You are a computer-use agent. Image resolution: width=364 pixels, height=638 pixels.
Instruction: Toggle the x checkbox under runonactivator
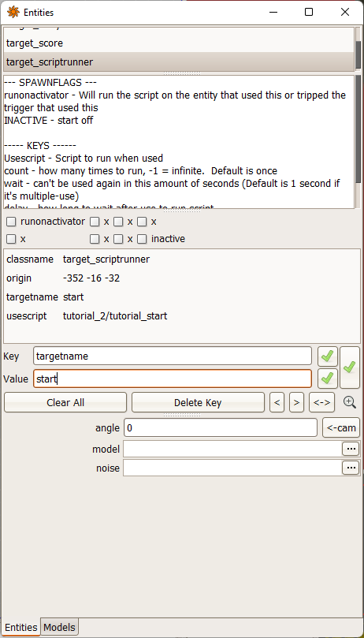click(x=11, y=239)
